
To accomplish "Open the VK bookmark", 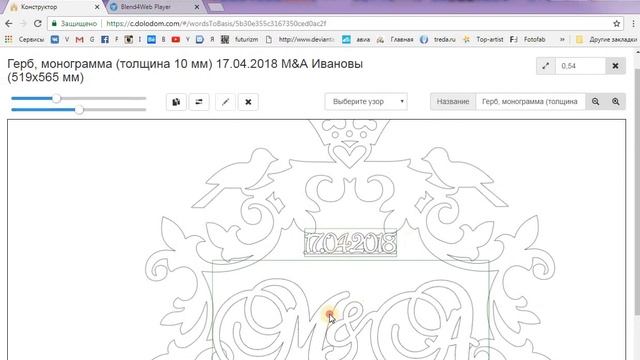I will (x=55, y=40).
